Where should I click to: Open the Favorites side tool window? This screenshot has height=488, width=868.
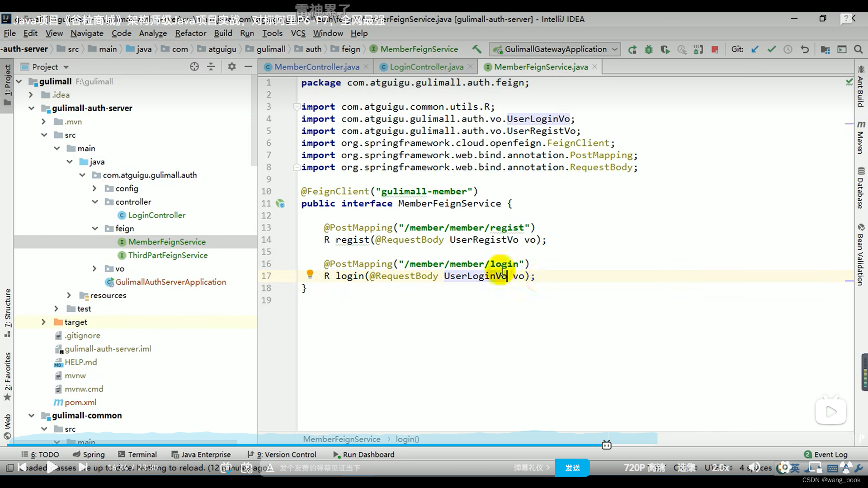point(8,376)
